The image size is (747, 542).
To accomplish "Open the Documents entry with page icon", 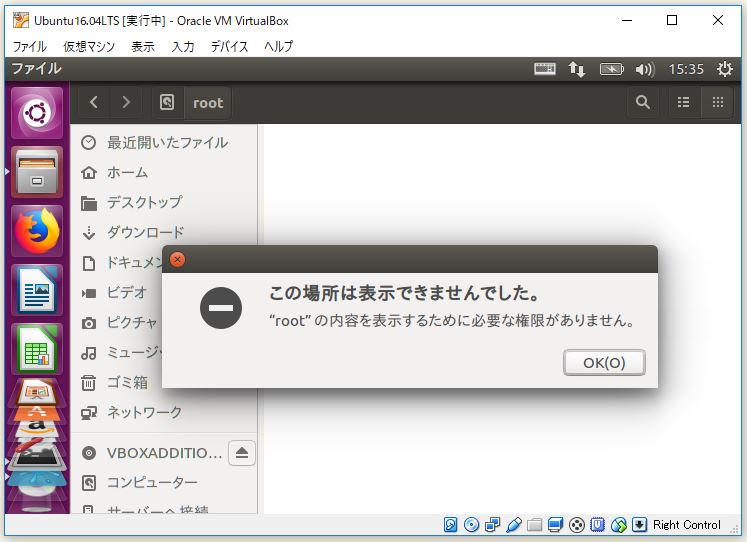I will (x=117, y=262).
